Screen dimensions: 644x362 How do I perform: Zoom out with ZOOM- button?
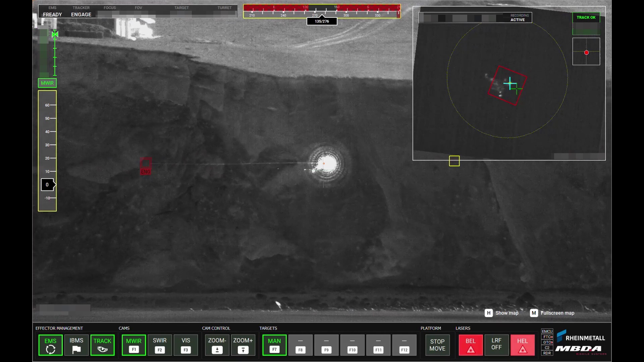pos(217,345)
